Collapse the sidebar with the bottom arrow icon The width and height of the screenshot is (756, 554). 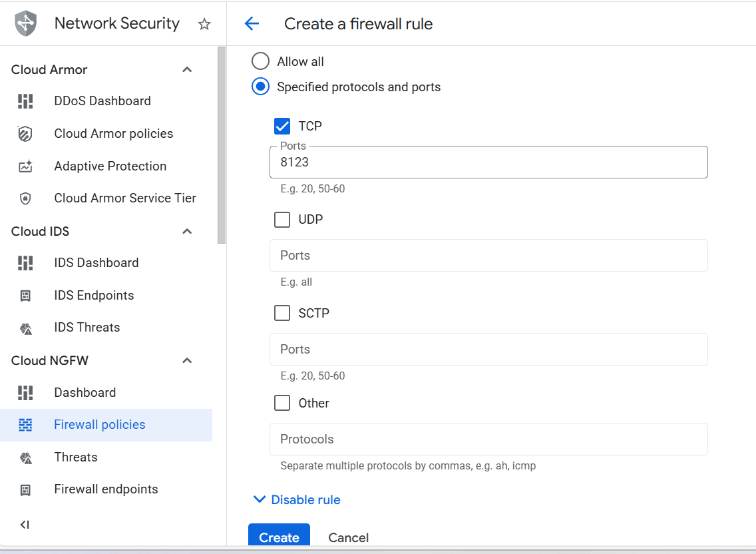(25, 525)
